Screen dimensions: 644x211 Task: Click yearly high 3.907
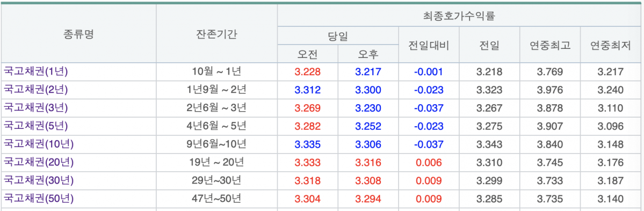[x=550, y=126]
